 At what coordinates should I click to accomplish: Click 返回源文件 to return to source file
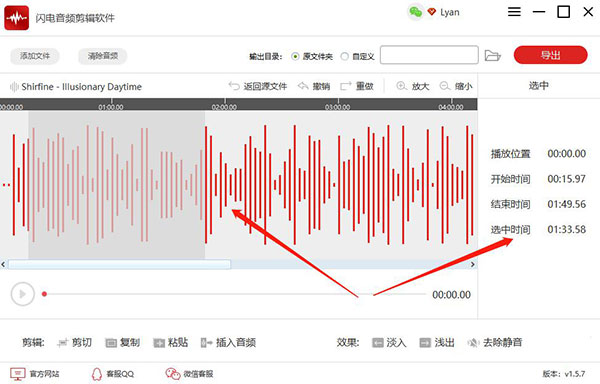pyautogui.click(x=258, y=86)
